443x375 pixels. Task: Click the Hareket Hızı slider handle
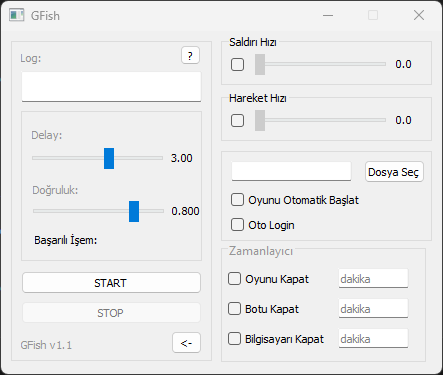point(260,120)
